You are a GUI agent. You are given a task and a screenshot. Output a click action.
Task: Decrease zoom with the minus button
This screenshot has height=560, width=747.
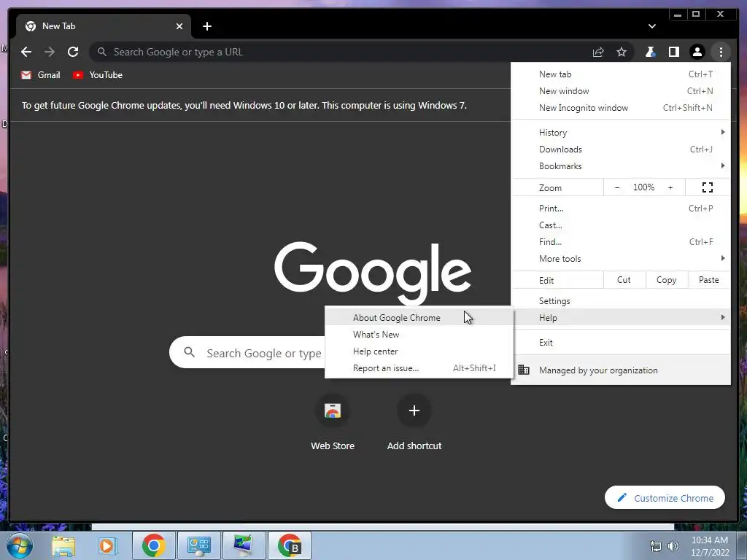click(617, 187)
